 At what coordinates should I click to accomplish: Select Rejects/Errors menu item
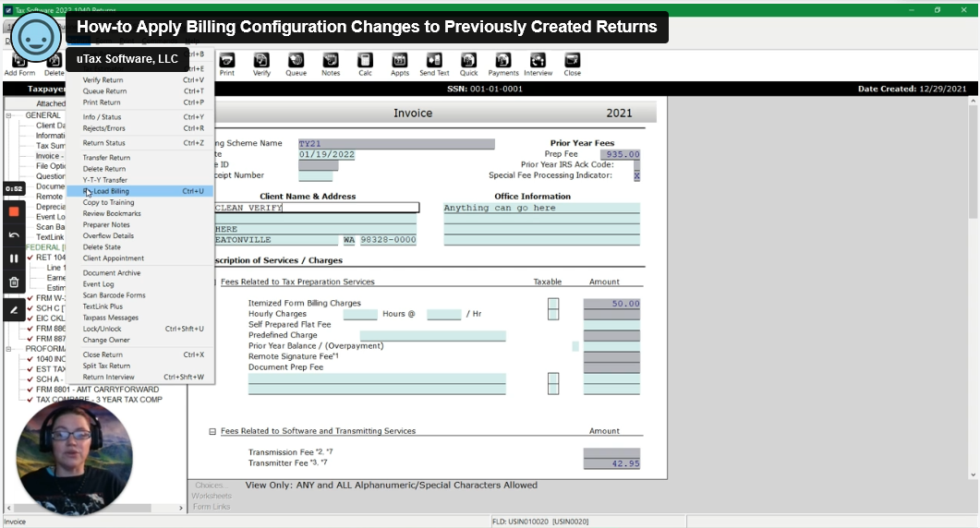(140, 128)
